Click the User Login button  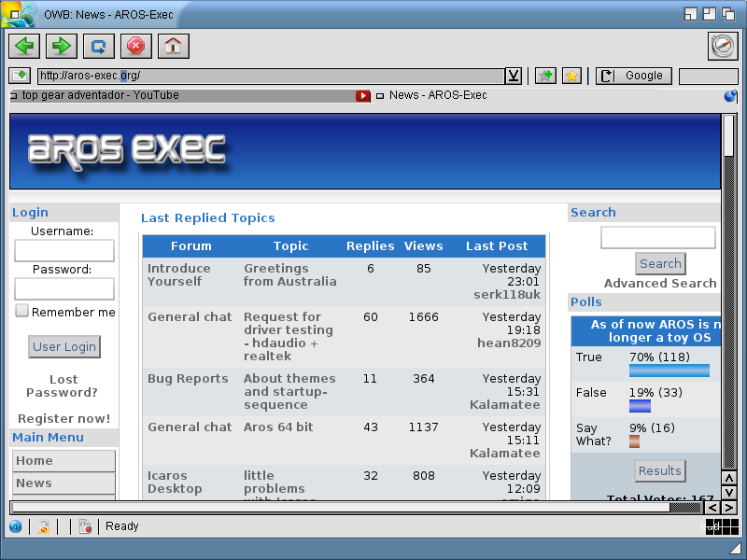click(64, 346)
